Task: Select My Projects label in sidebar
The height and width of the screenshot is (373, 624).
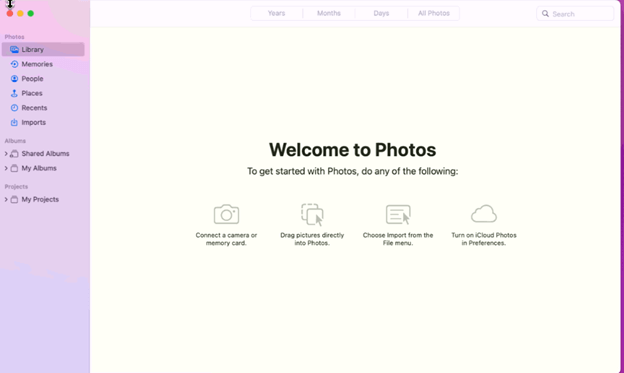Action: (40, 199)
